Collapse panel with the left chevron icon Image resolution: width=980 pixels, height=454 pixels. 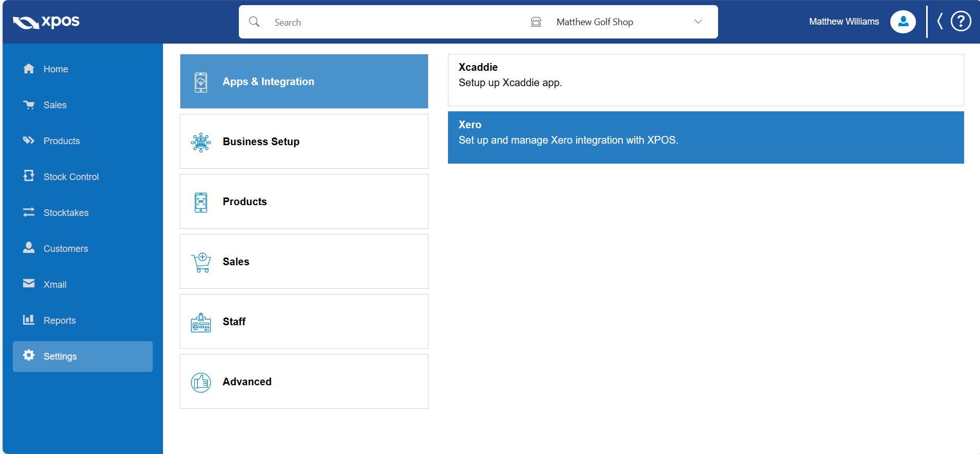pos(940,22)
